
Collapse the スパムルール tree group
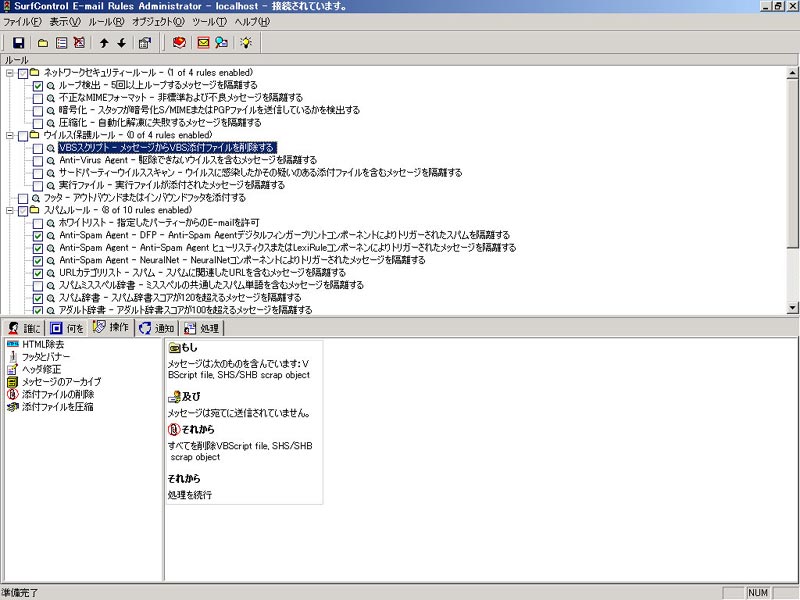point(10,210)
